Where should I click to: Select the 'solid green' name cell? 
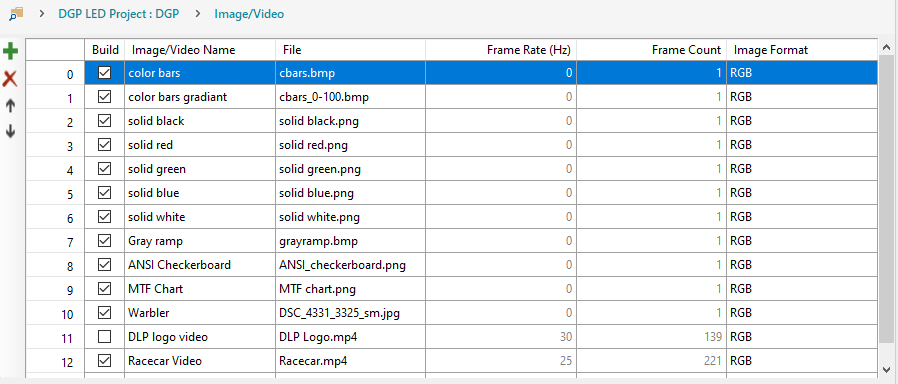coord(200,169)
